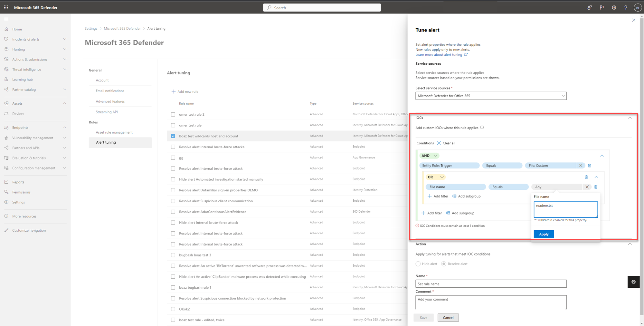Click the Customize navigation pencil icon
Image resolution: width=644 pixels, height=326 pixels.
[x=6, y=230]
